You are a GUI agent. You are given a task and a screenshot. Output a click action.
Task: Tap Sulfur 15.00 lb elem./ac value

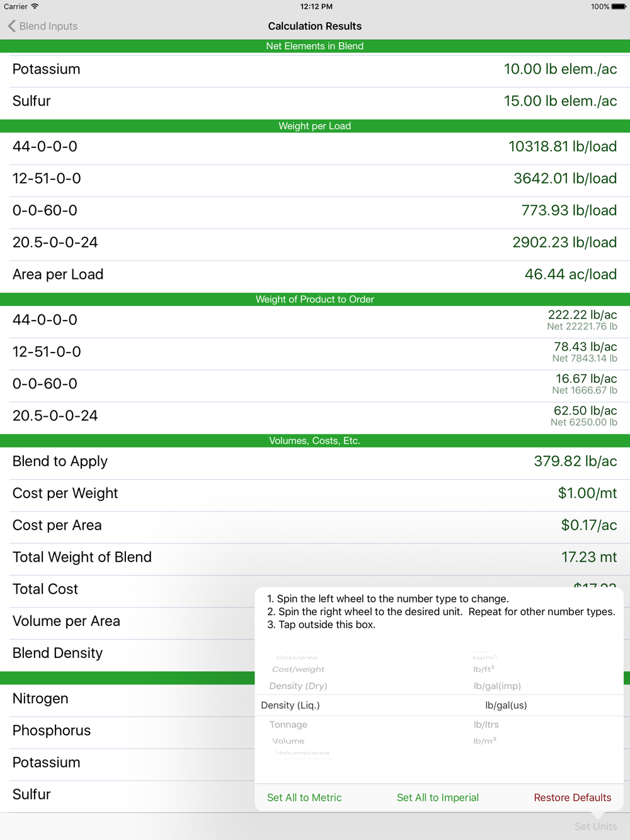click(x=560, y=101)
